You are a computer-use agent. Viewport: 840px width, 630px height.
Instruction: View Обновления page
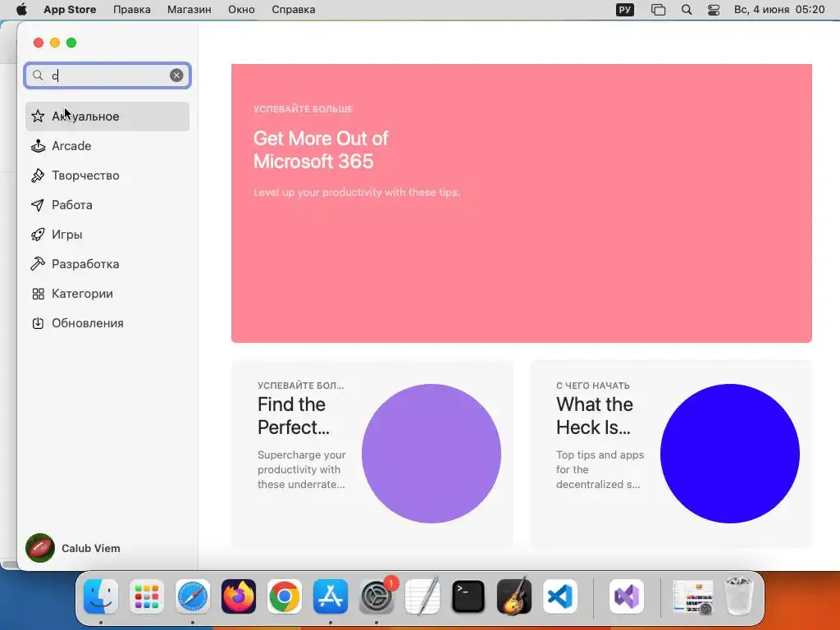[x=107, y=323]
